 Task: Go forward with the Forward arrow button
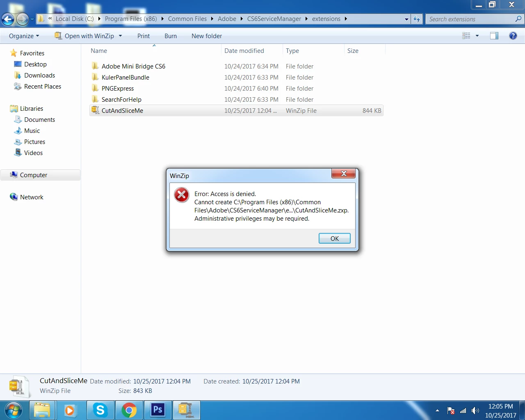click(23, 19)
